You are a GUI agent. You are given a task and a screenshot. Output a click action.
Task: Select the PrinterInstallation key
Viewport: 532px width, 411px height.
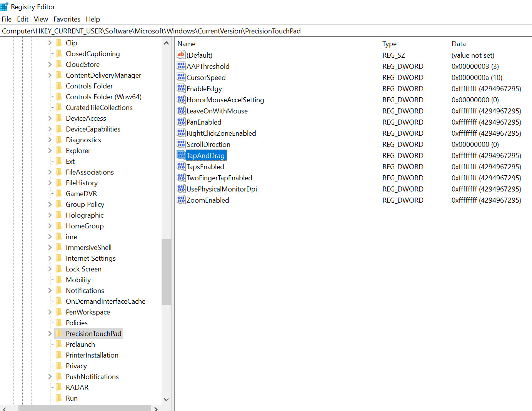click(x=92, y=355)
